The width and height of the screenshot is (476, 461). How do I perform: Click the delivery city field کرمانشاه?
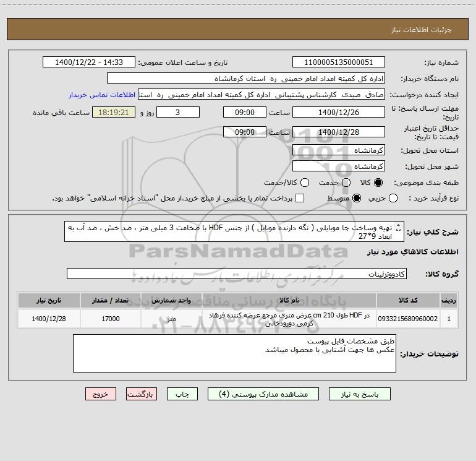339,166
